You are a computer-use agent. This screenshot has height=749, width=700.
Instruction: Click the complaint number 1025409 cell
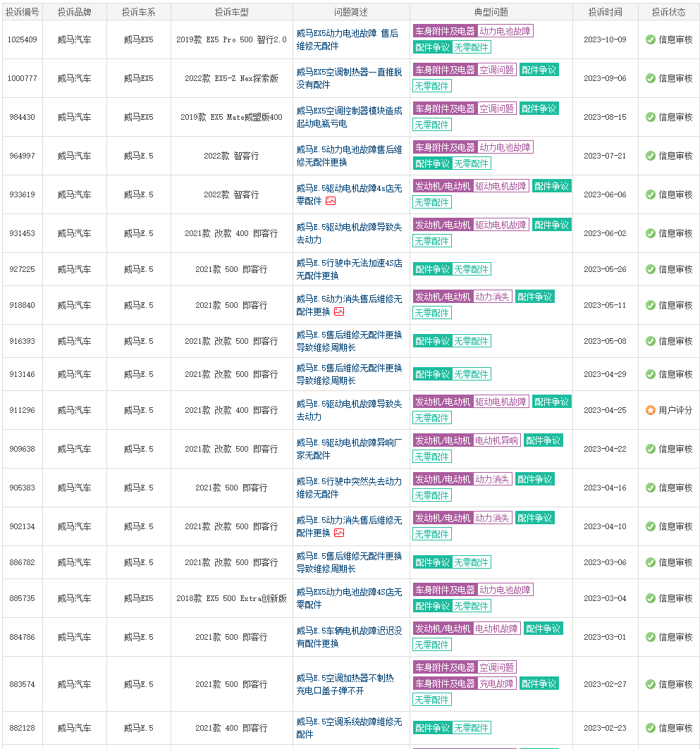(22, 39)
